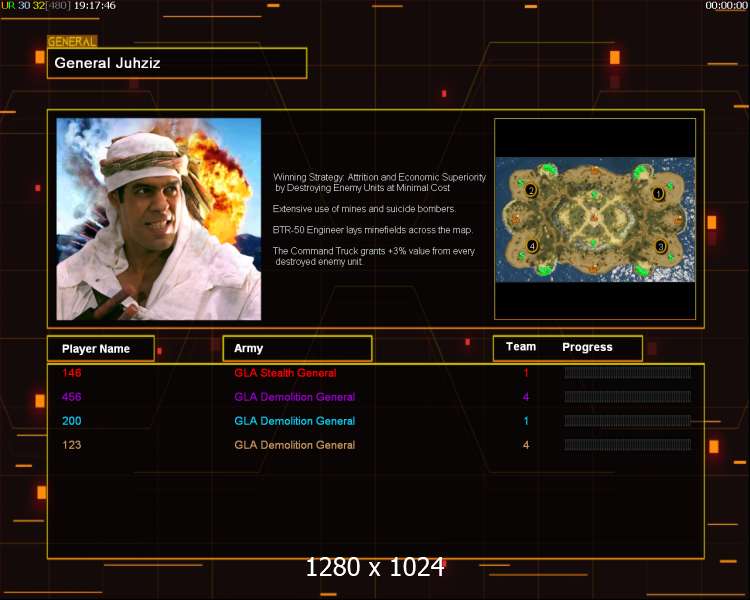
Task: Click the Player Name column header
Action: tap(101, 349)
